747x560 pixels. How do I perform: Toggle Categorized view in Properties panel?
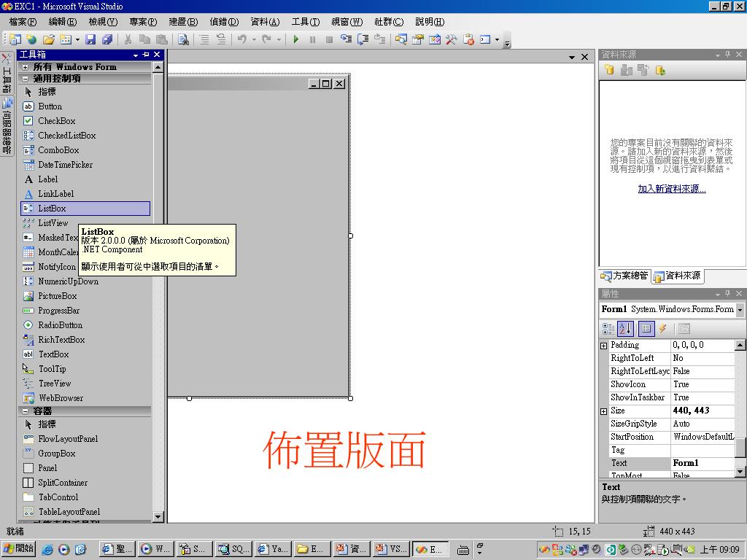(x=608, y=329)
